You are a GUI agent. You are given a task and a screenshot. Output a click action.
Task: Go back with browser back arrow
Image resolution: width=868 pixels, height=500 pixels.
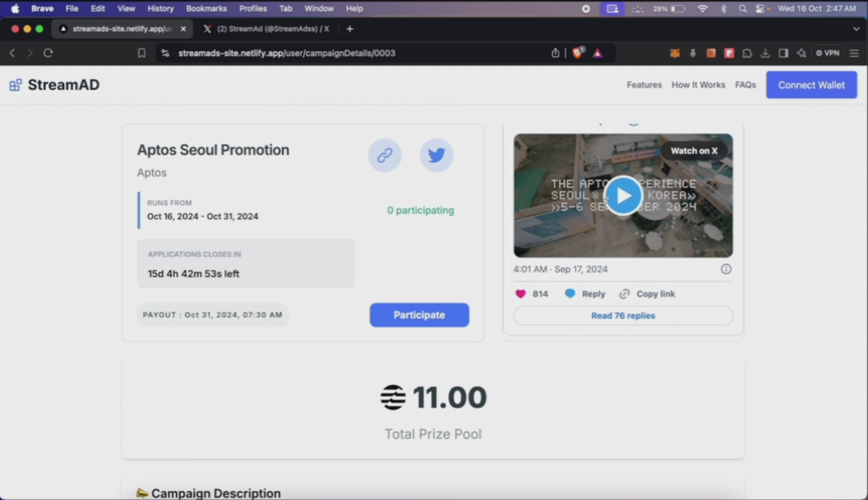point(12,53)
